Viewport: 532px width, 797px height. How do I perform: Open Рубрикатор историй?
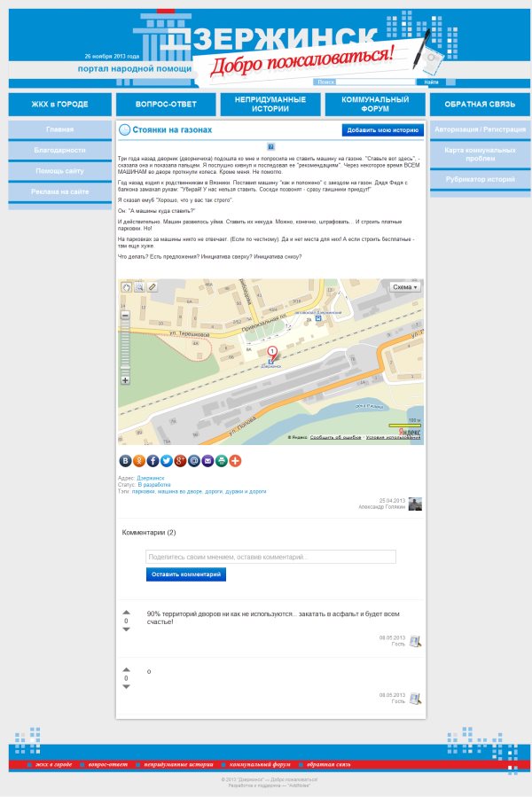tap(480, 179)
